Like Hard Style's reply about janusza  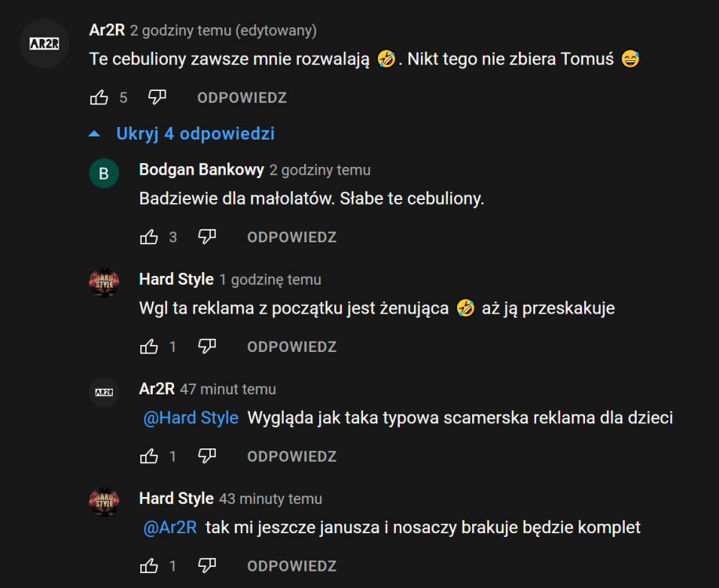pos(149,565)
